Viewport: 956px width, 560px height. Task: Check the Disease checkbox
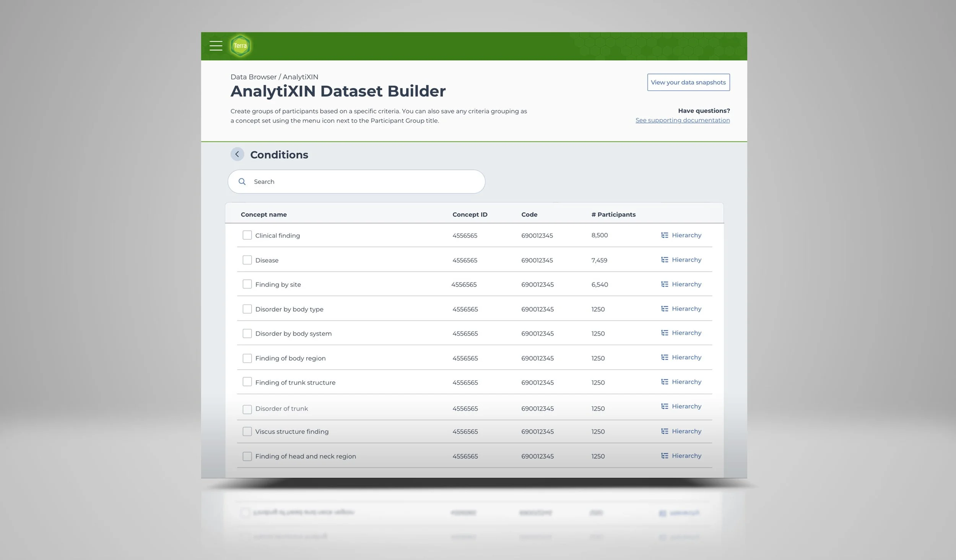pyautogui.click(x=247, y=260)
